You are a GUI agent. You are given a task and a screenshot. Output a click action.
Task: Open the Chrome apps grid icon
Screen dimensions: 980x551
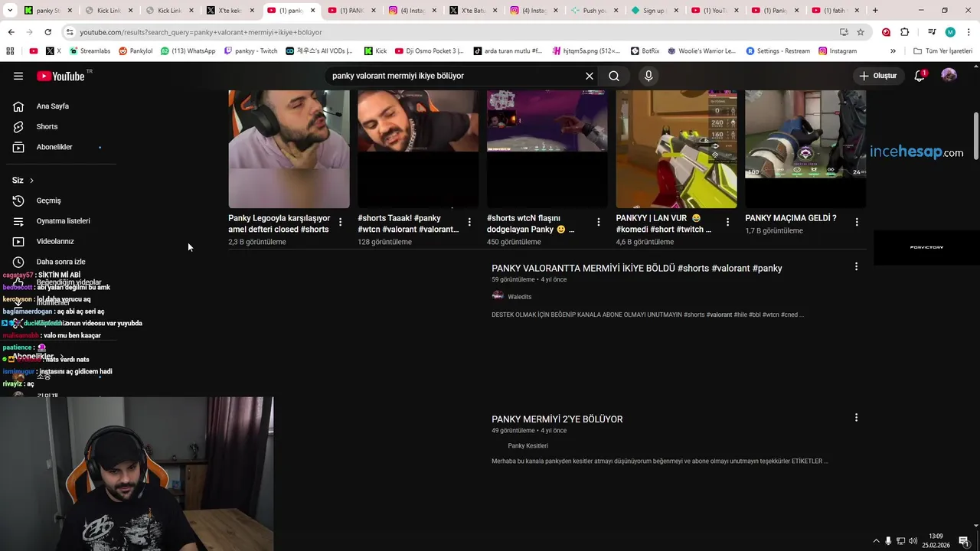[10, 51]
